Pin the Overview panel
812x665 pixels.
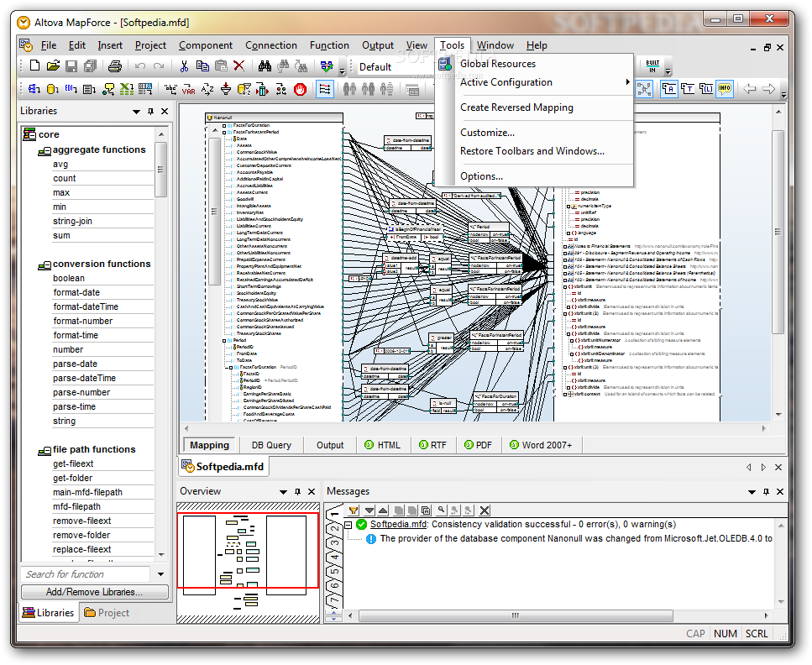(x=297, y=491)
